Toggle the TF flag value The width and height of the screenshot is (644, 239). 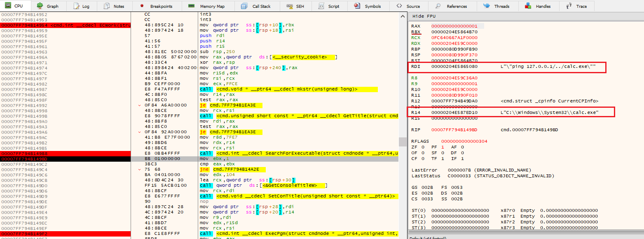point(443,158)
